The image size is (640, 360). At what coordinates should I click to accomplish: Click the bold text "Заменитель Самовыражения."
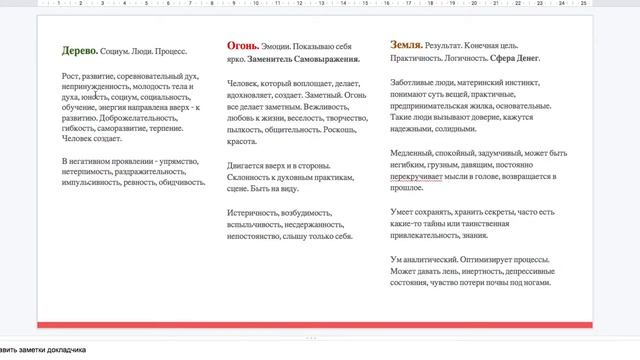tap(303, 59)
